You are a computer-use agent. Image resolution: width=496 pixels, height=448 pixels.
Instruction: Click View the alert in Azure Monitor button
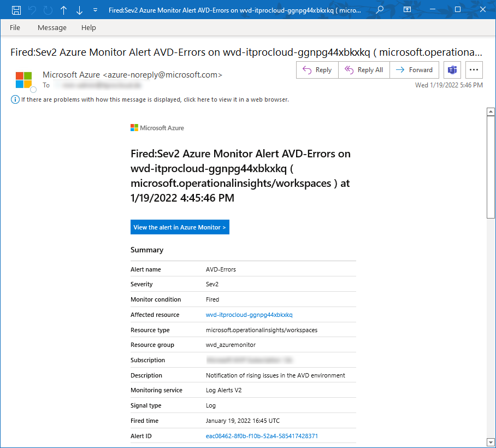pos(180,227)
